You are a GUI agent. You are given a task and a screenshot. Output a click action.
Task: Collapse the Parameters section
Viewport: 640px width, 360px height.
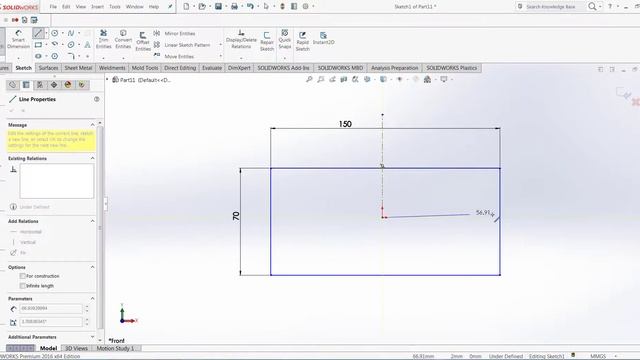[93, 299]
